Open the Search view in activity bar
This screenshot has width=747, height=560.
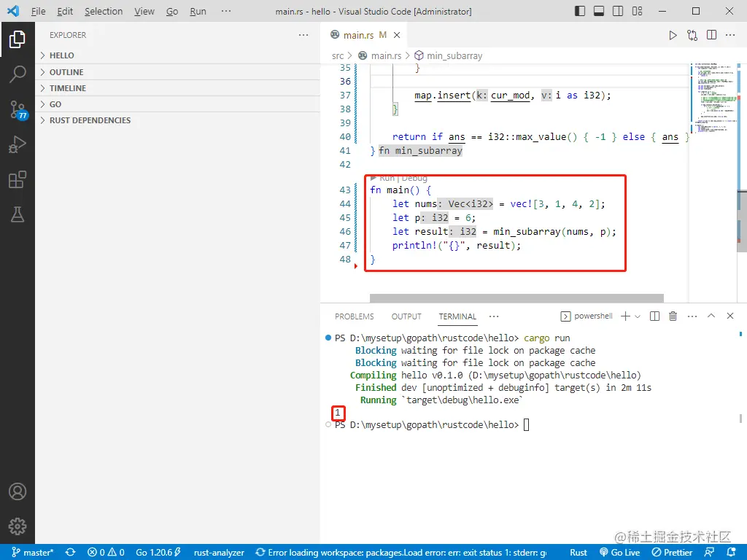pos(18,74)
